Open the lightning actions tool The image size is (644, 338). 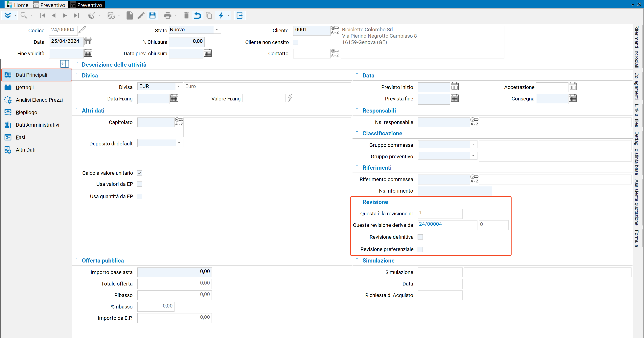[x=221, y=15]
